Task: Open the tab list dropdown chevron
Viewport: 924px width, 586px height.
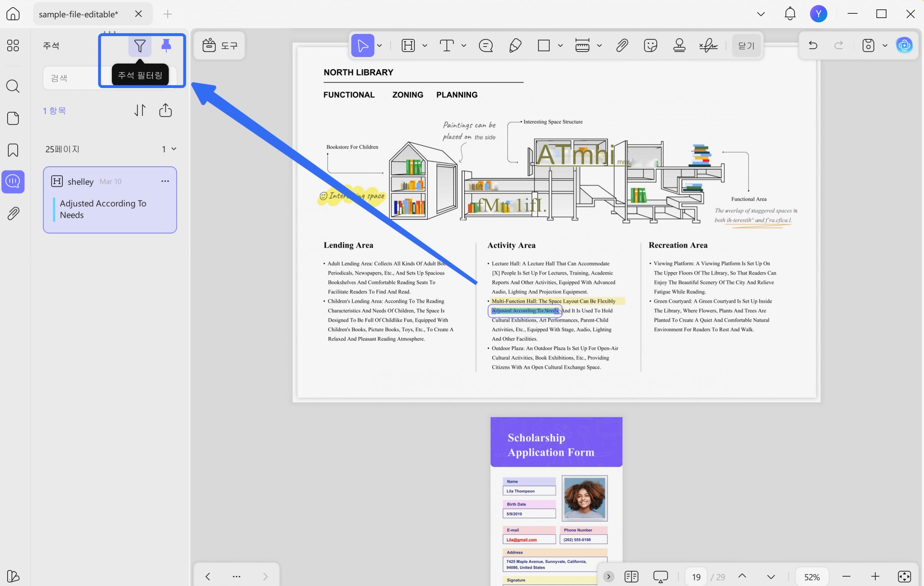Action: pos(760,14)
